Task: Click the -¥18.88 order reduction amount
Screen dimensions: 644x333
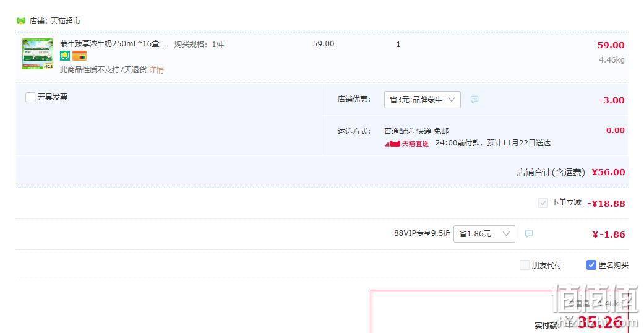Action: coord(606,204)
